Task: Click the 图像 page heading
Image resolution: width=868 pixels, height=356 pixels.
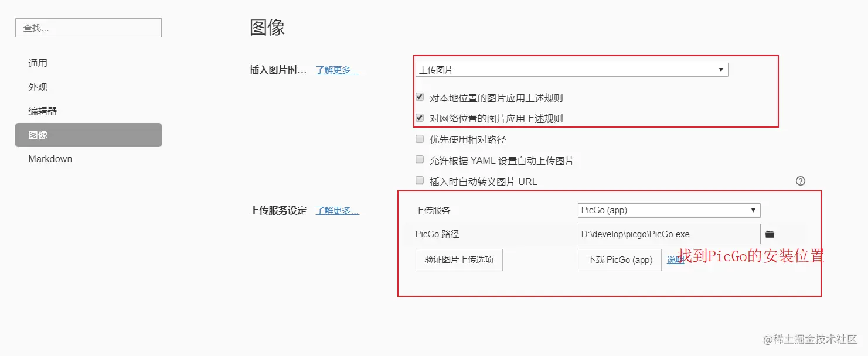Action: 267,27
